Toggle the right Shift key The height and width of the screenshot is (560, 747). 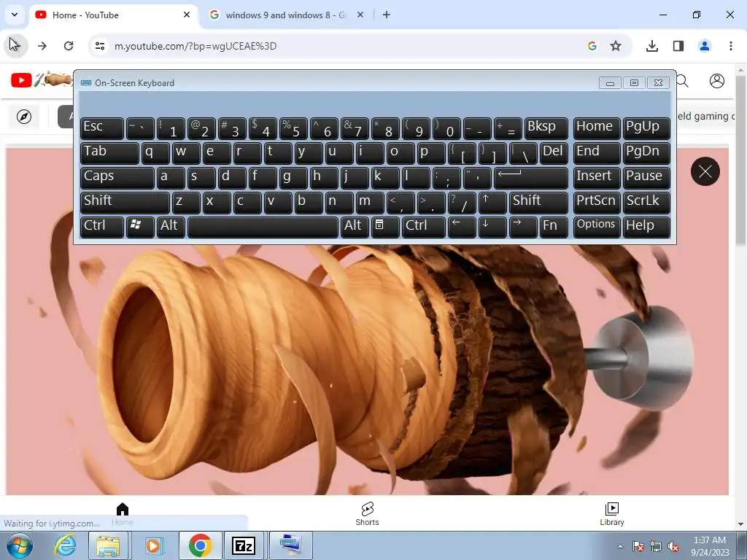[x=538, y=203]
